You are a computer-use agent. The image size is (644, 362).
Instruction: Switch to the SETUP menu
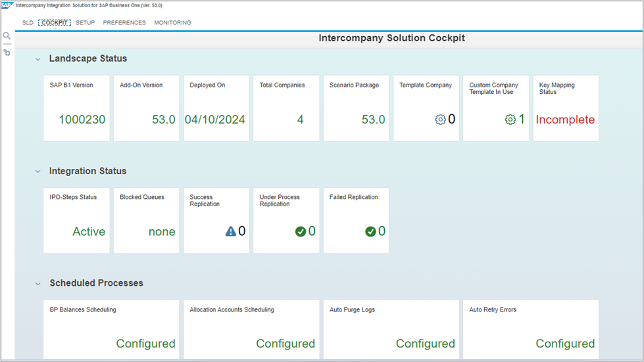pyautogui.click(x=85, y=23)
